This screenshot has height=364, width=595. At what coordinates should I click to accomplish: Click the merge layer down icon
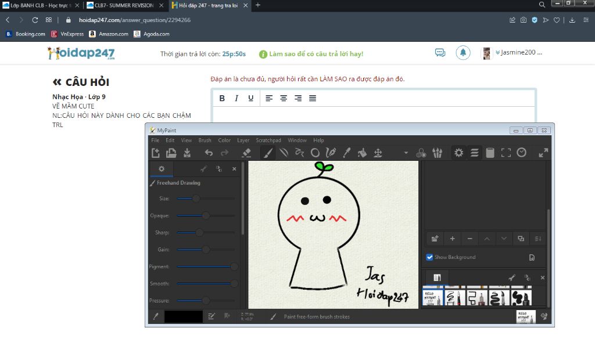(x=538, y=239)
